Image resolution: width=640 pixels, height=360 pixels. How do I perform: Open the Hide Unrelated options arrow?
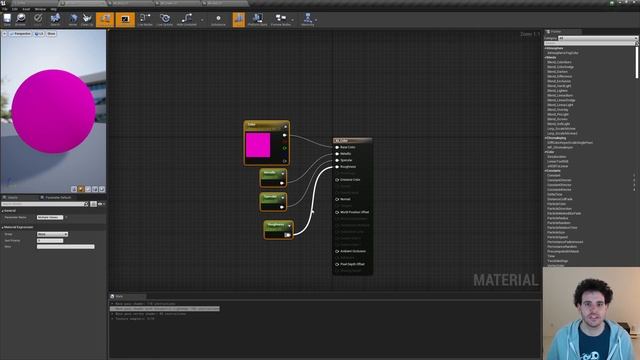(202, 20)
